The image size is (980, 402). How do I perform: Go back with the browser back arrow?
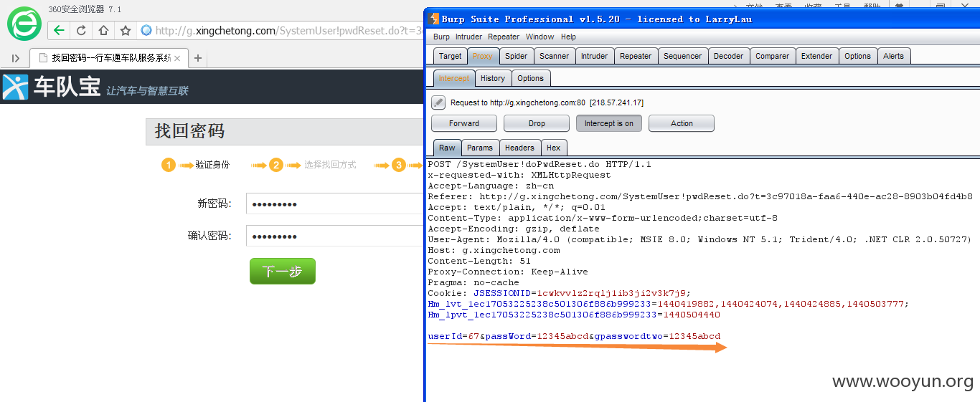(59, 30)
